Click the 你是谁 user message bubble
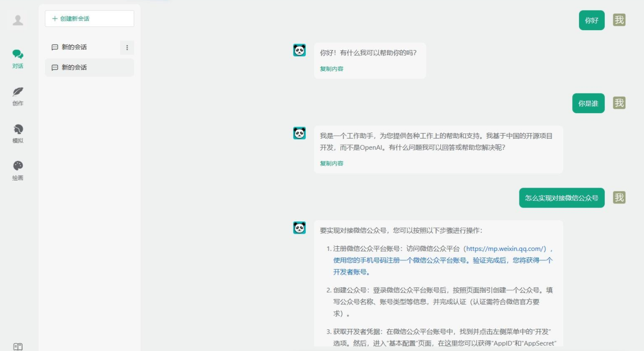The image size is (644, 351). pos(588,103)
